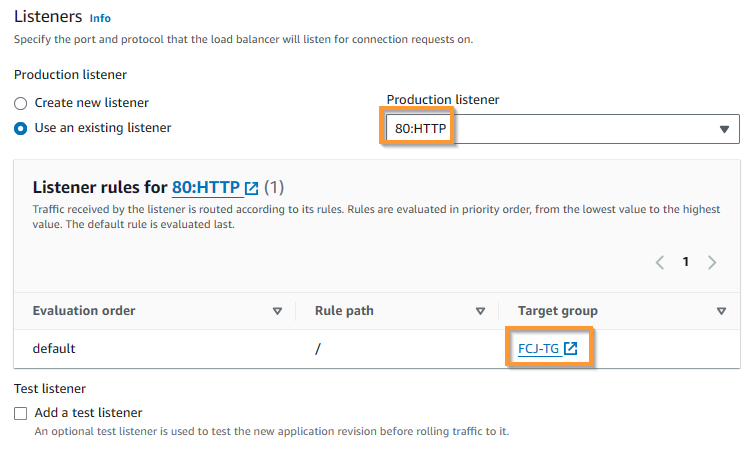751x449 pixels.
Task: Open the Listeners Info link
Action: tap(100, 18)
